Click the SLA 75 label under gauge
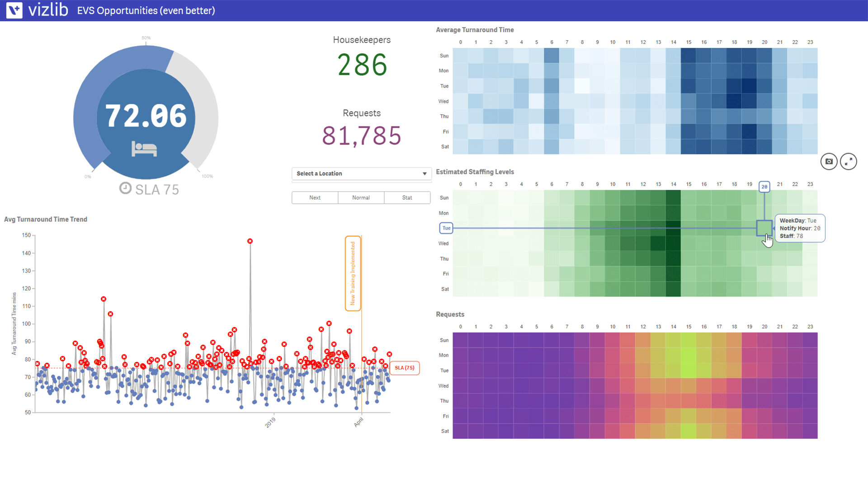 157,189
